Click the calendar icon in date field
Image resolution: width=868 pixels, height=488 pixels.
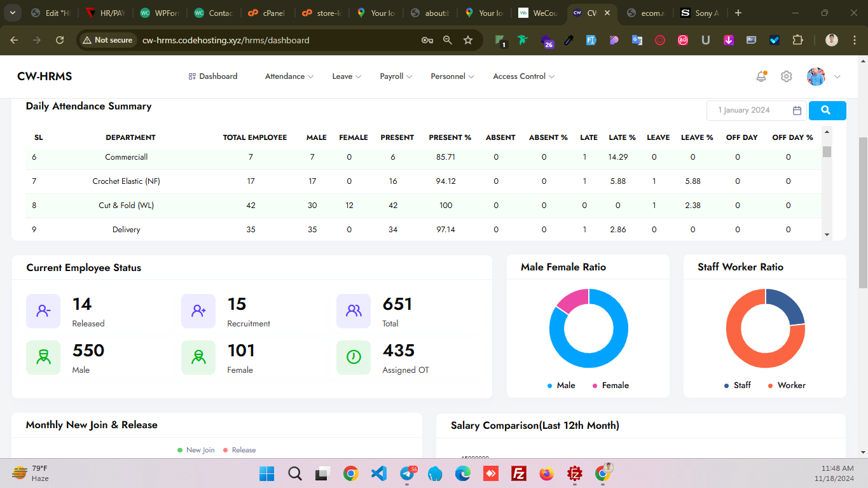797,111
